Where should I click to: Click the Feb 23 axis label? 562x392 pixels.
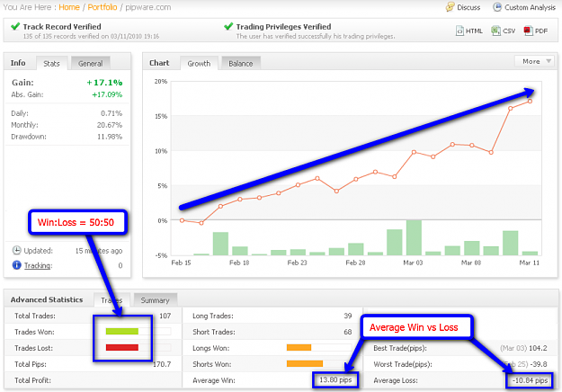297,263
